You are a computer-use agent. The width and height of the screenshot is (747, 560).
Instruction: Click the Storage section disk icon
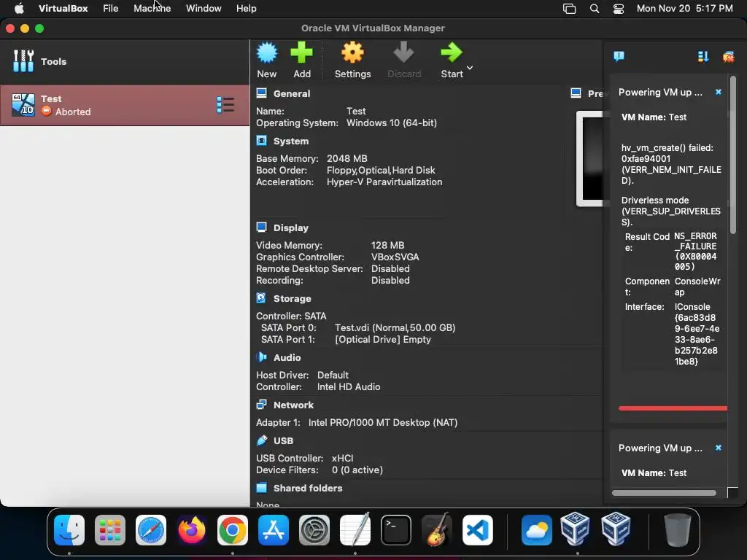pos(261,298)
